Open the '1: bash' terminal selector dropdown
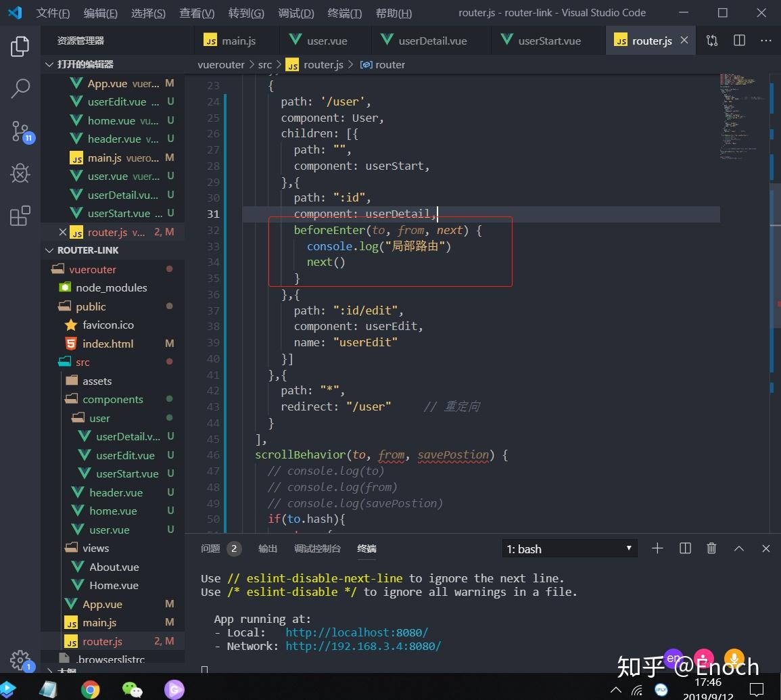This screenshot has height=700, width=781. (x=569, y=549)
